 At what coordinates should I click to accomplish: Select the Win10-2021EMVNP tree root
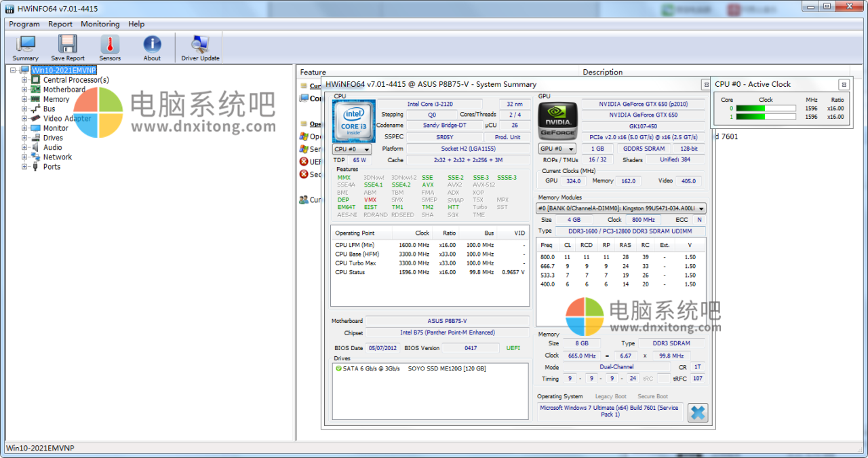pyautogui.click(x=64, y=70)
